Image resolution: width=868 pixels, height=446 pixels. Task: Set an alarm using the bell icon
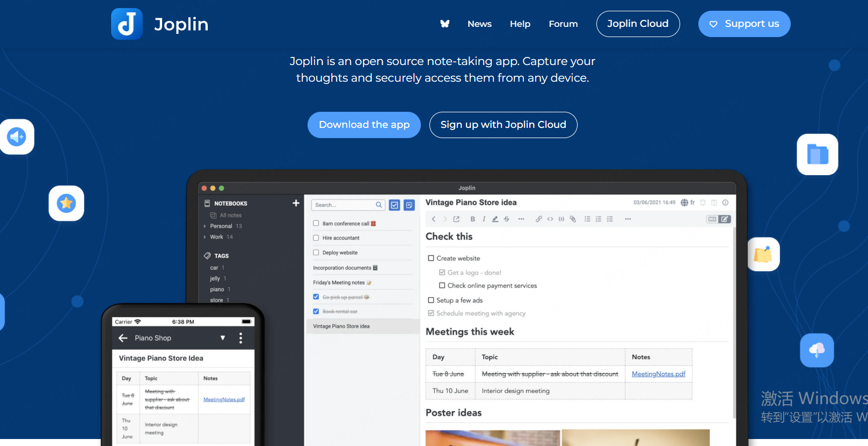click(703, 203)
